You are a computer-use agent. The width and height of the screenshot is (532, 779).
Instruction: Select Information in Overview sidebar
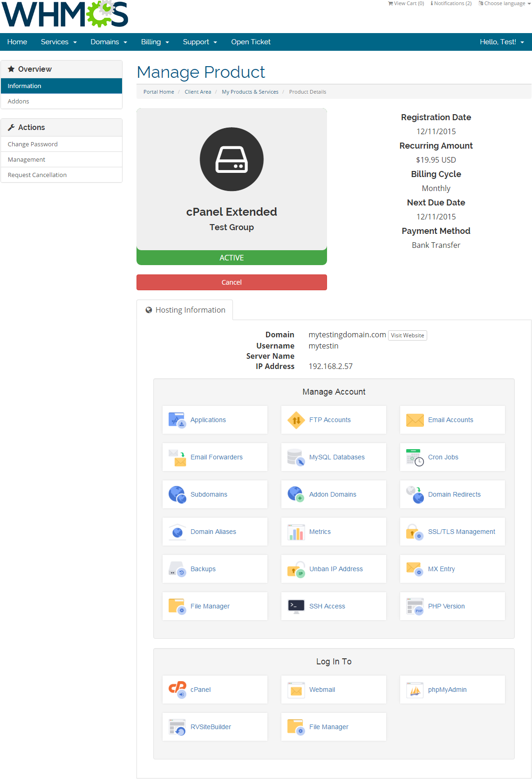[x=61, y=86]
